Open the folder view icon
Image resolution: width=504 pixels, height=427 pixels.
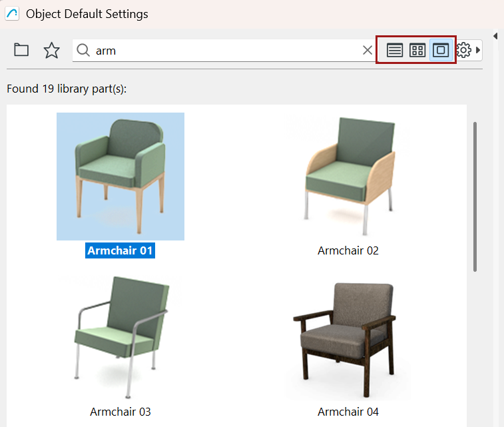(x=21, y=50)
